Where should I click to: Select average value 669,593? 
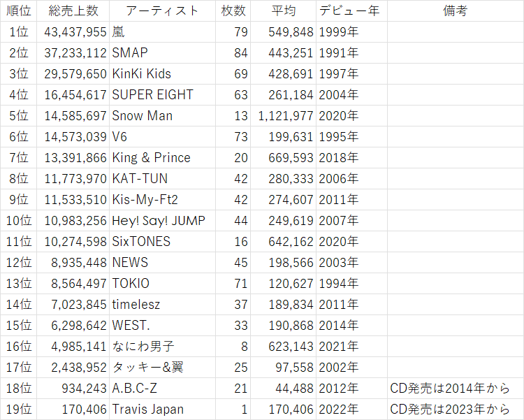pyautogui.click(x=284, y=157)
